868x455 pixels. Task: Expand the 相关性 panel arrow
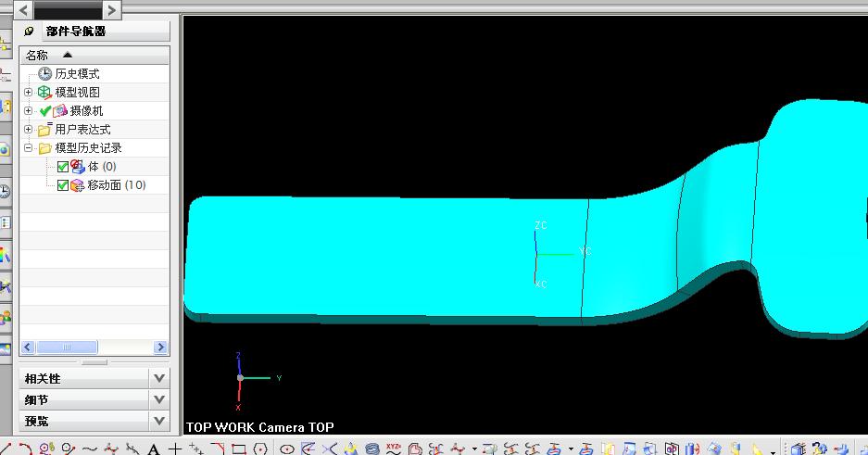pyautogui.click(x=159, y=379)
